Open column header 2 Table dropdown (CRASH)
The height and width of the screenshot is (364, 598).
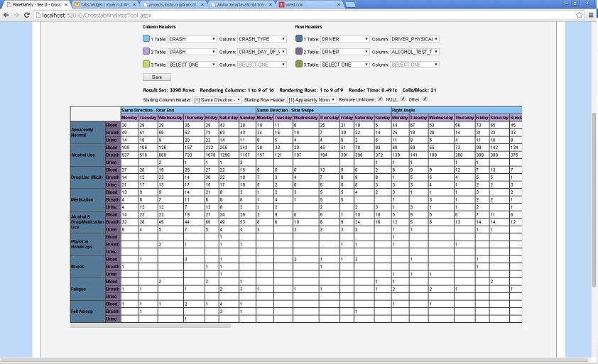tap(192, 52)
